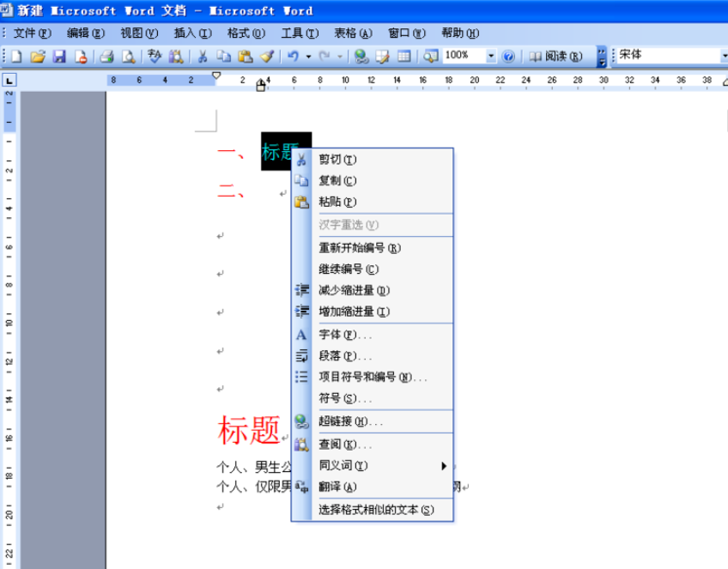Print the document using the printer icon

tap(106, 57)
